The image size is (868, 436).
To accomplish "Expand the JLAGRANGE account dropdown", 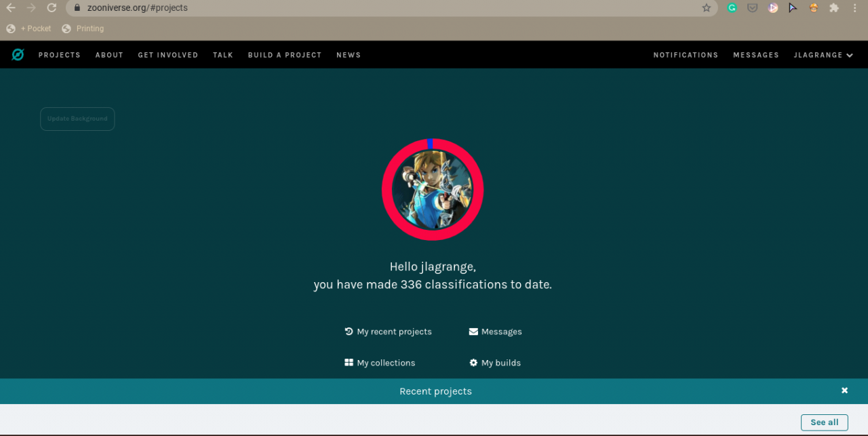I will (x=823, y=55).
